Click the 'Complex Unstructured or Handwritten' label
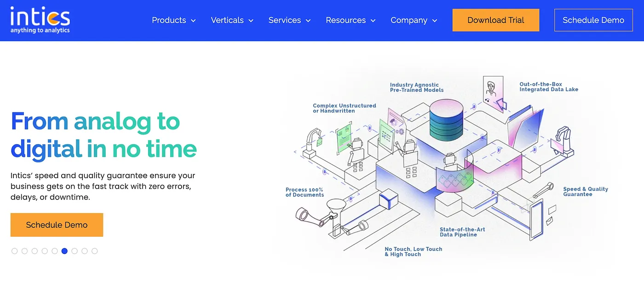Viewport: 644px width, 292px height. point(345,108)
